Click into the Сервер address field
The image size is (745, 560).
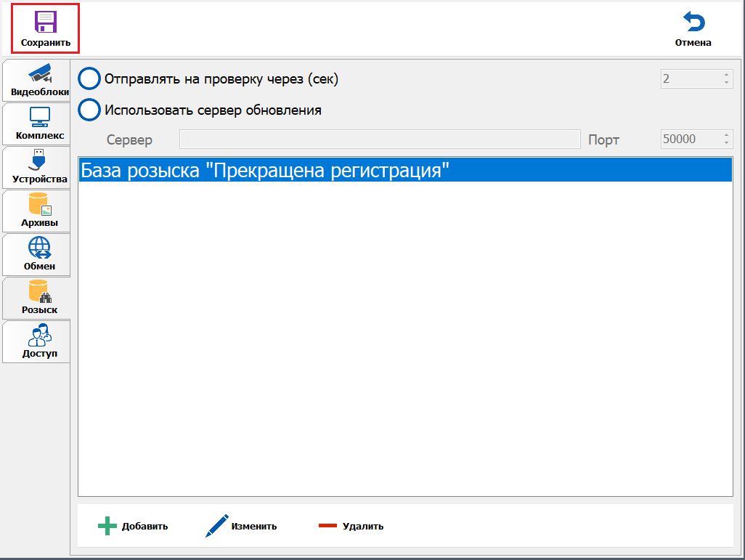(379, 139)
